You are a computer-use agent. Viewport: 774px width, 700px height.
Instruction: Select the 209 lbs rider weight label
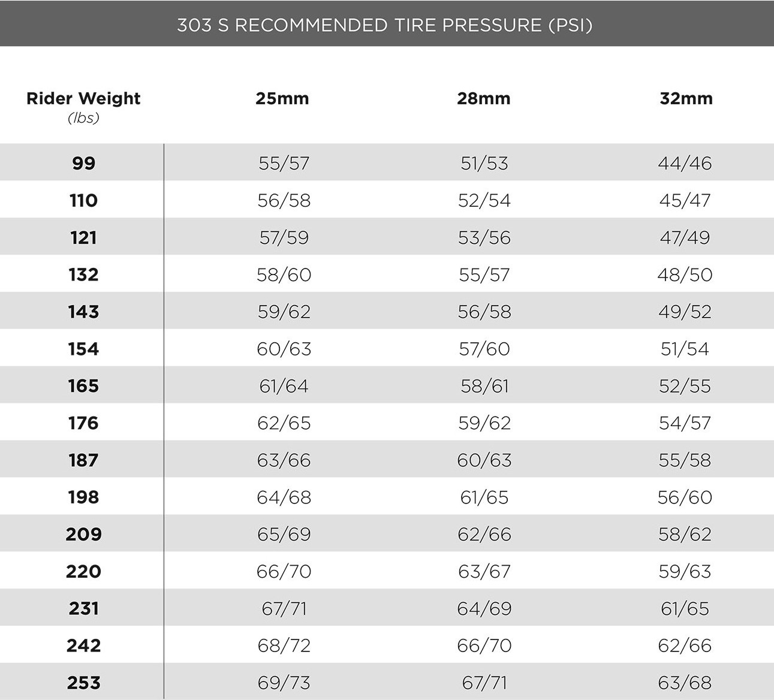pos(83,534)
